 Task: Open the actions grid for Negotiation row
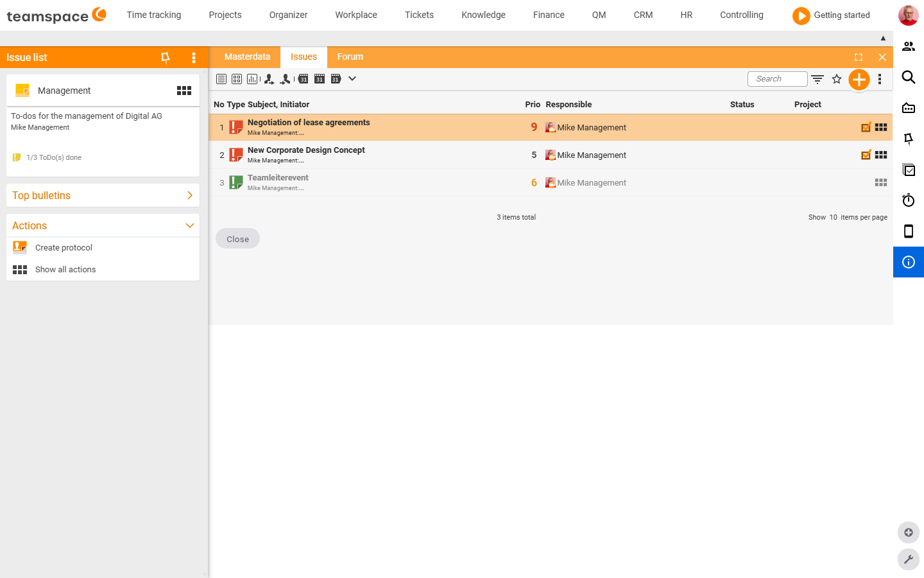point(881,127)
